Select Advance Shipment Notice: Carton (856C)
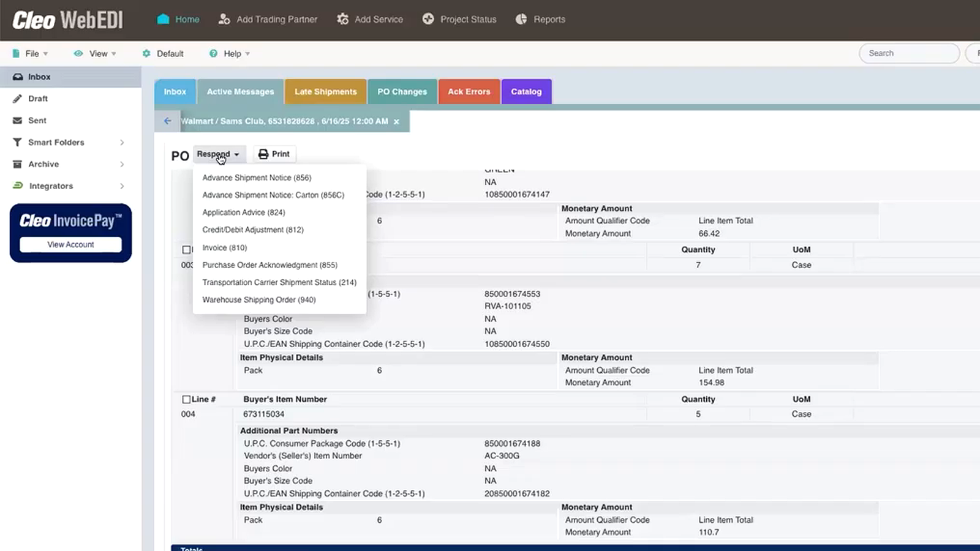This screenshot has height=551, width=980. point(273,195)
